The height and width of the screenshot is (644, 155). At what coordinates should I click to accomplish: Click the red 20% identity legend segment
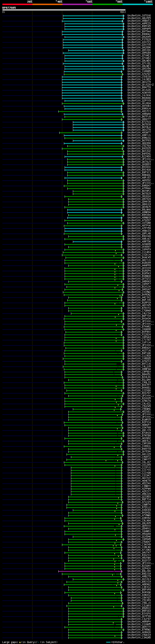pos(17,4)
